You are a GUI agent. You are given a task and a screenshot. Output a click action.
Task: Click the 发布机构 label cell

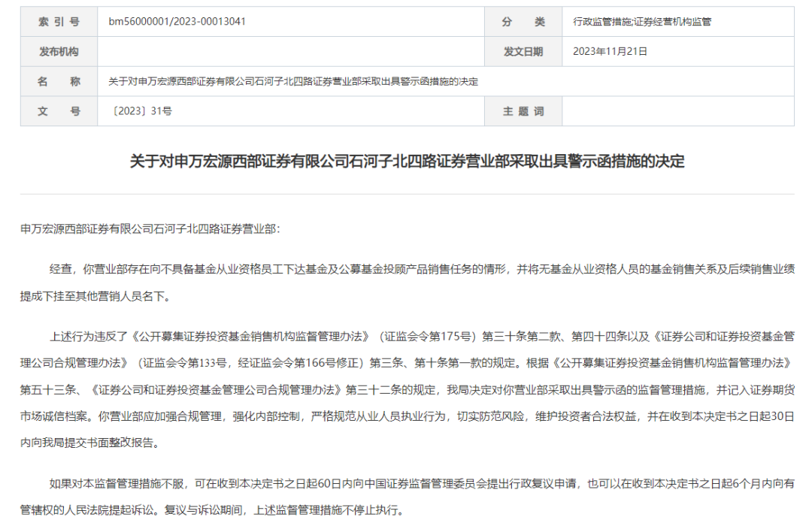click(x=59, y=52)
